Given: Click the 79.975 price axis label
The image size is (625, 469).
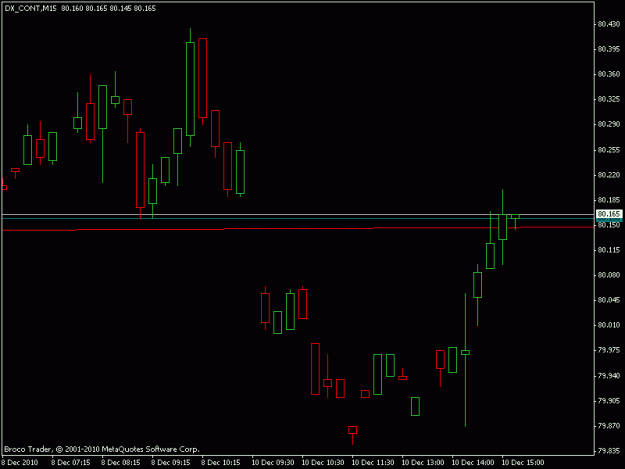Looking at the screenshot, I should point(609,350).
